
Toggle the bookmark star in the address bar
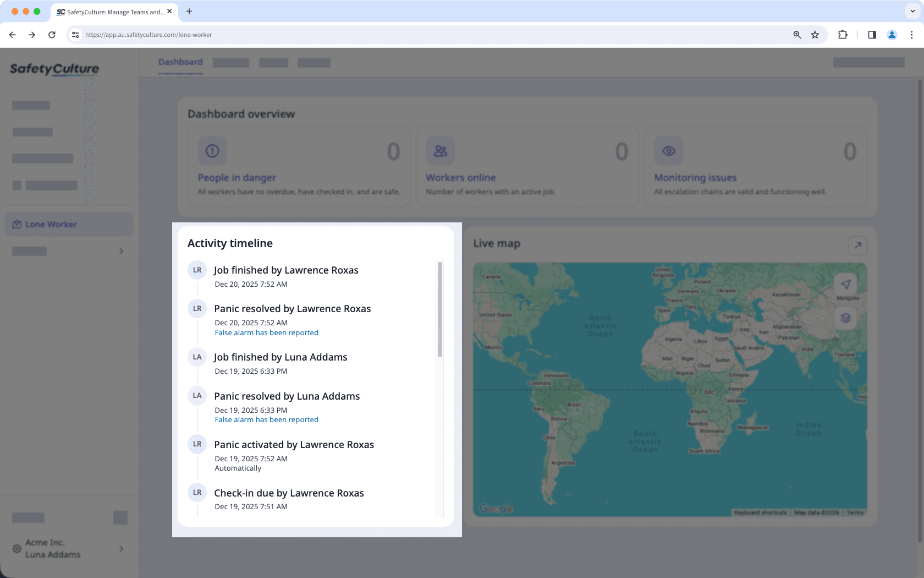pyautogui.click(x=815, y=34)
